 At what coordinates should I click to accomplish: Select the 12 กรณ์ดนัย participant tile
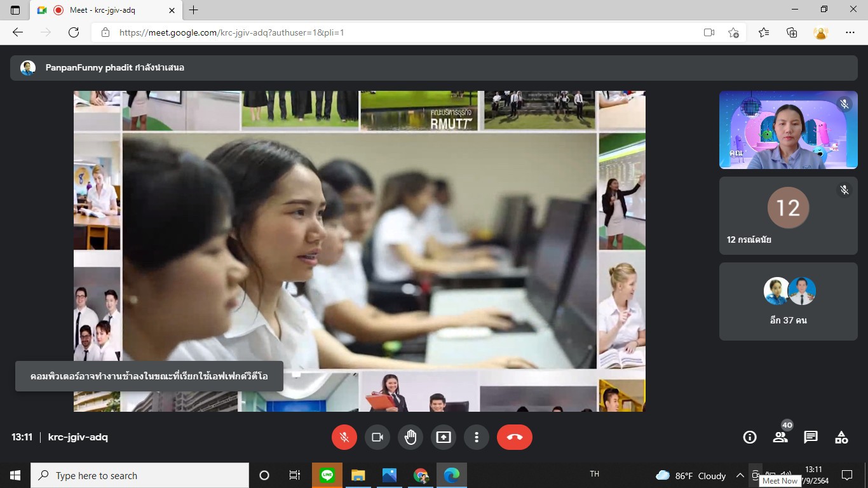[789, 215]
